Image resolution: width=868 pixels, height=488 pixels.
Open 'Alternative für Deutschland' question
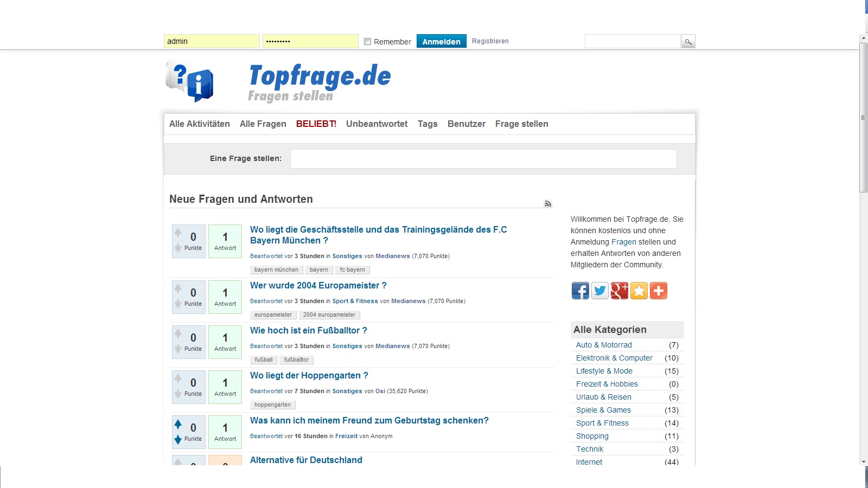click(306, 460)
